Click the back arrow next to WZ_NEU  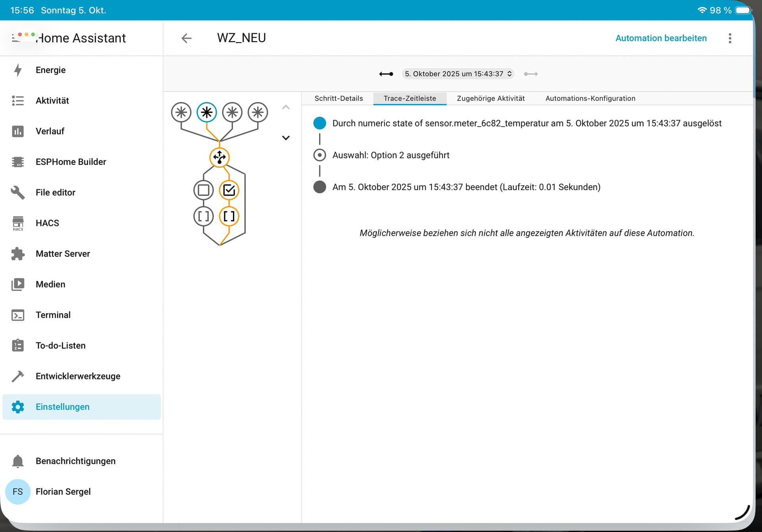click(186, 38)
